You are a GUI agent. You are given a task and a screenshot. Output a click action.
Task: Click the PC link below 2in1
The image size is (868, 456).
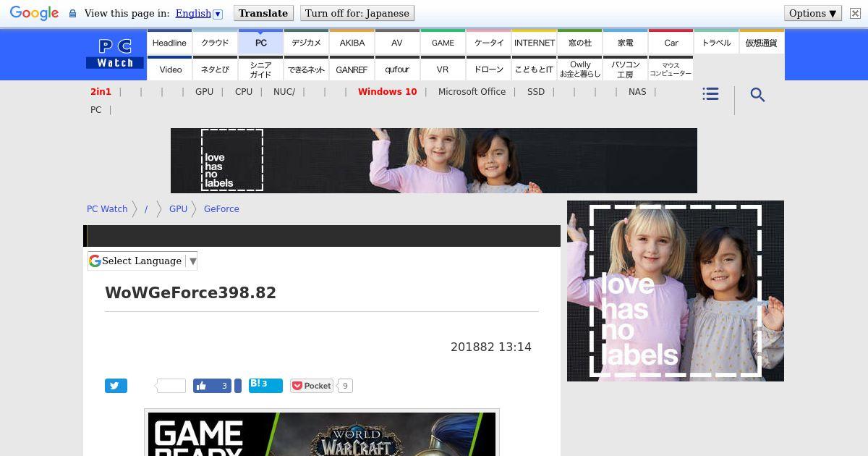click(95, 110)
